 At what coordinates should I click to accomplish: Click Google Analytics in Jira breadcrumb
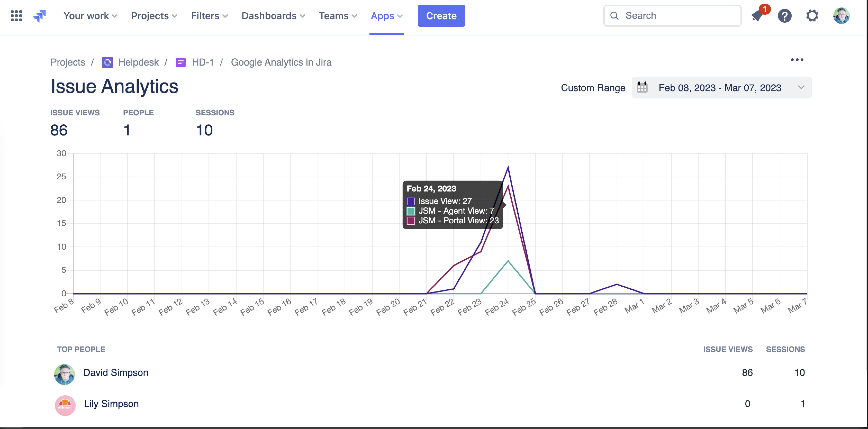coord(281,62)
